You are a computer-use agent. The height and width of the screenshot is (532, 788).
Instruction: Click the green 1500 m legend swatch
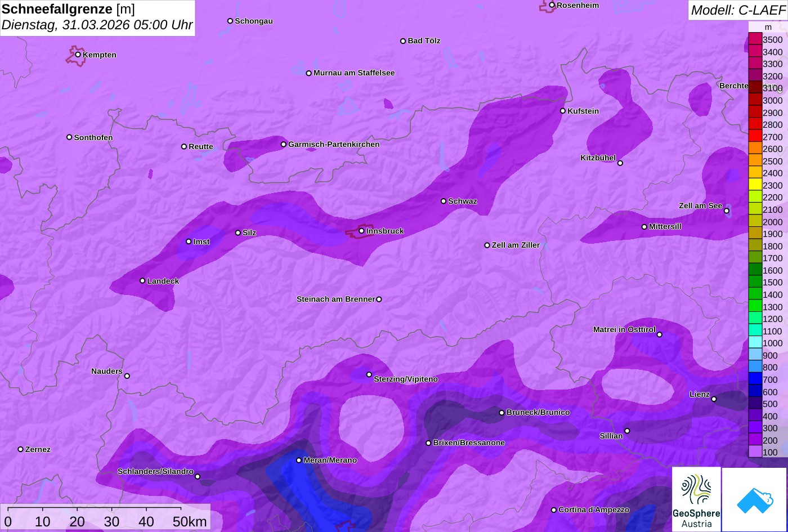755,283
